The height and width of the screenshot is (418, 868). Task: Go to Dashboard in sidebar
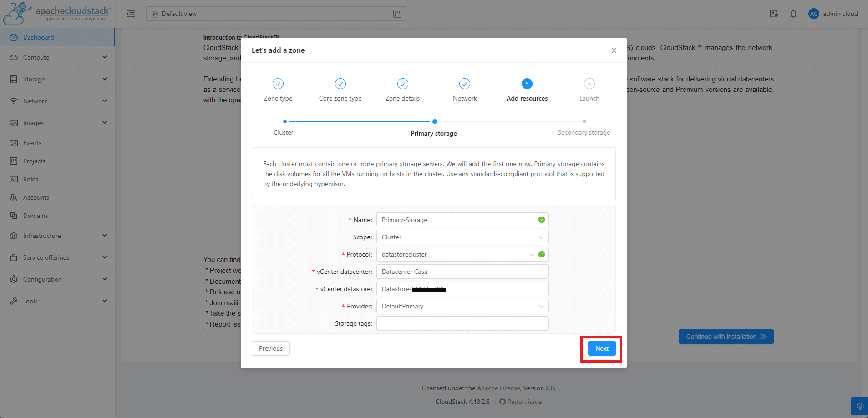click(x=57, y=37)
